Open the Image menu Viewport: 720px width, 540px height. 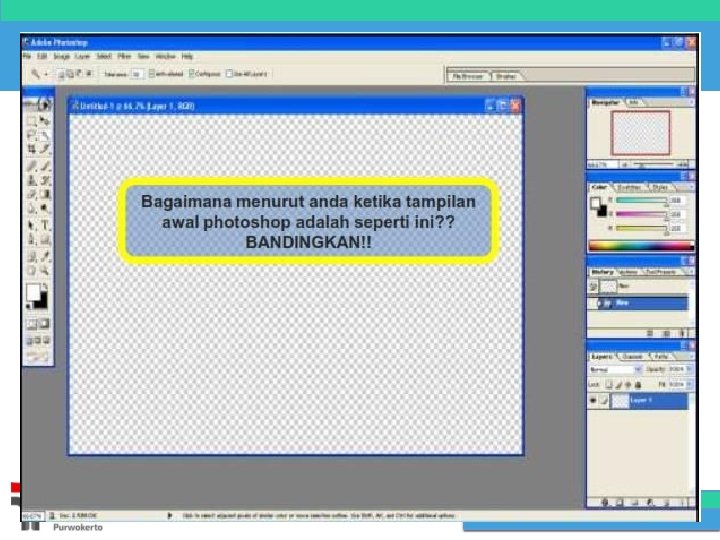[62, 56]
